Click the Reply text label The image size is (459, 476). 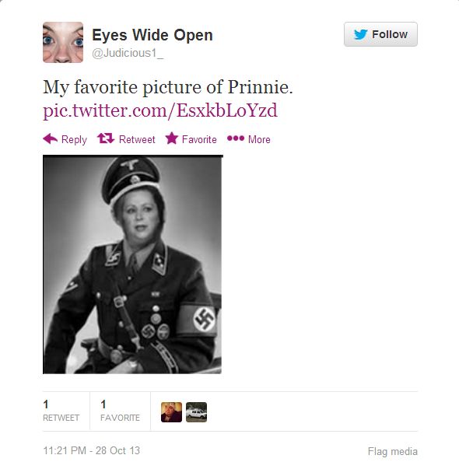tap(74, 140)
